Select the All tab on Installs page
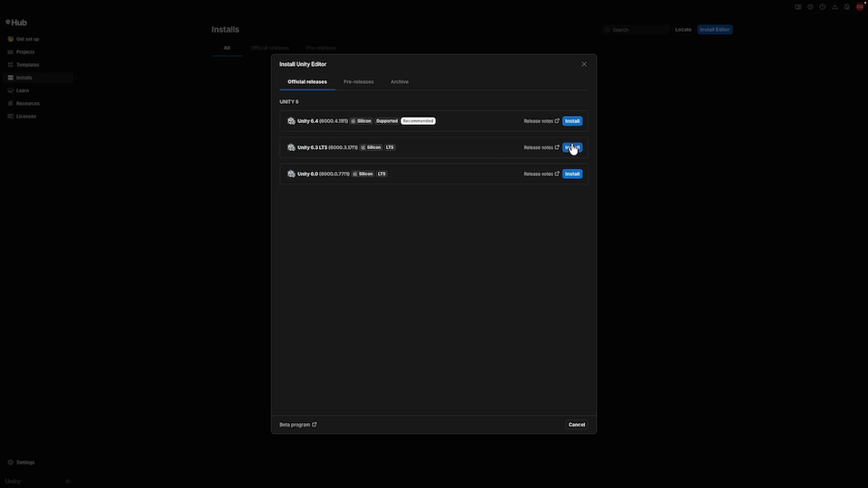This screenshot has width=868, height=488. click(227, 48)
